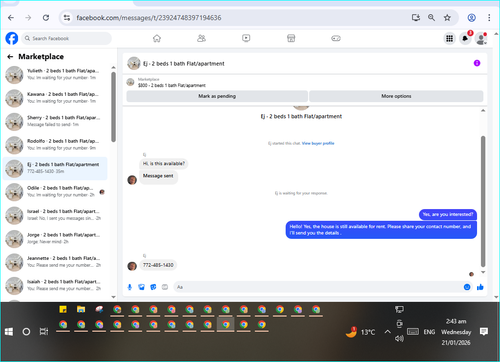
Task: Open Kawana conversation
Action: (55, 98)
